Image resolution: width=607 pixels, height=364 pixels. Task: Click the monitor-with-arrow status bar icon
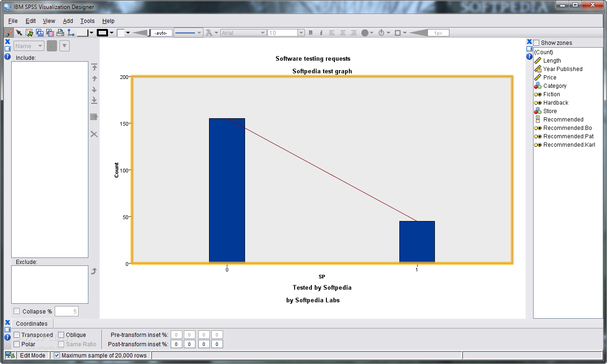pos(10,356)
